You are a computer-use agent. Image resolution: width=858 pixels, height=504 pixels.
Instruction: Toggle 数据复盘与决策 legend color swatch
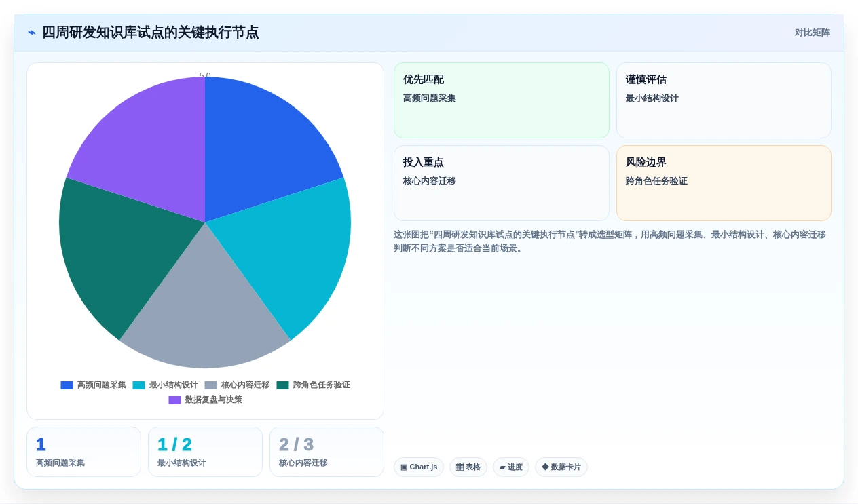174,400
